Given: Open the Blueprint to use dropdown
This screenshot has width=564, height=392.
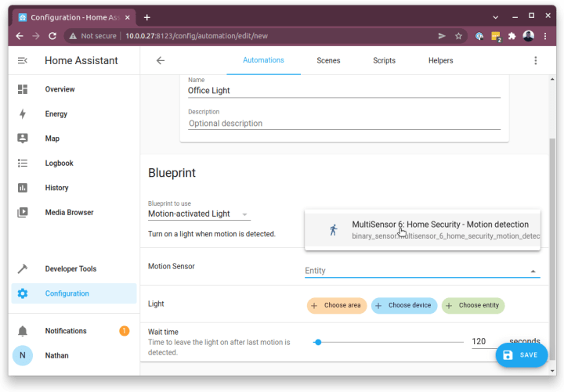Looking at the screenshot, I should [199, 214].
